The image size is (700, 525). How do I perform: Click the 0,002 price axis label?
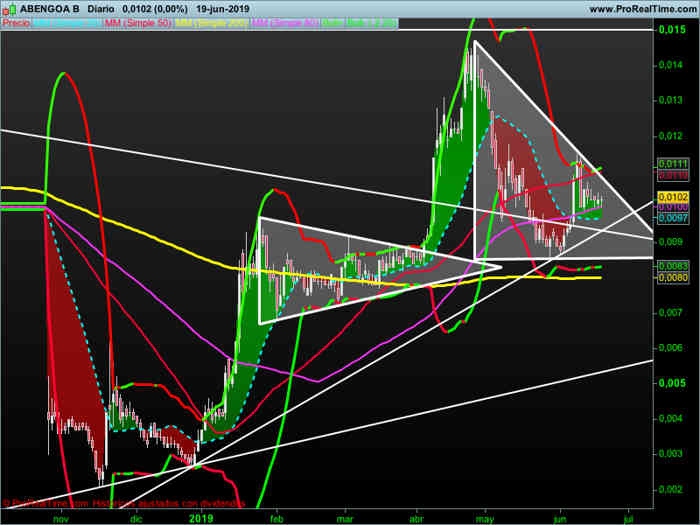point(671,489)
